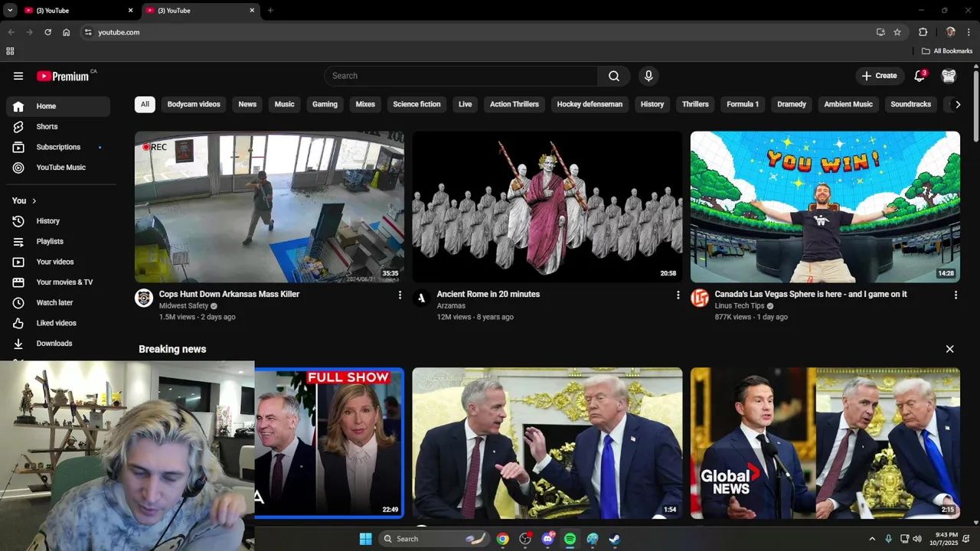The width and height of the screenshot is (980, 551).
Task: Open Playlists in the sidebar
Action: point(58,242)
